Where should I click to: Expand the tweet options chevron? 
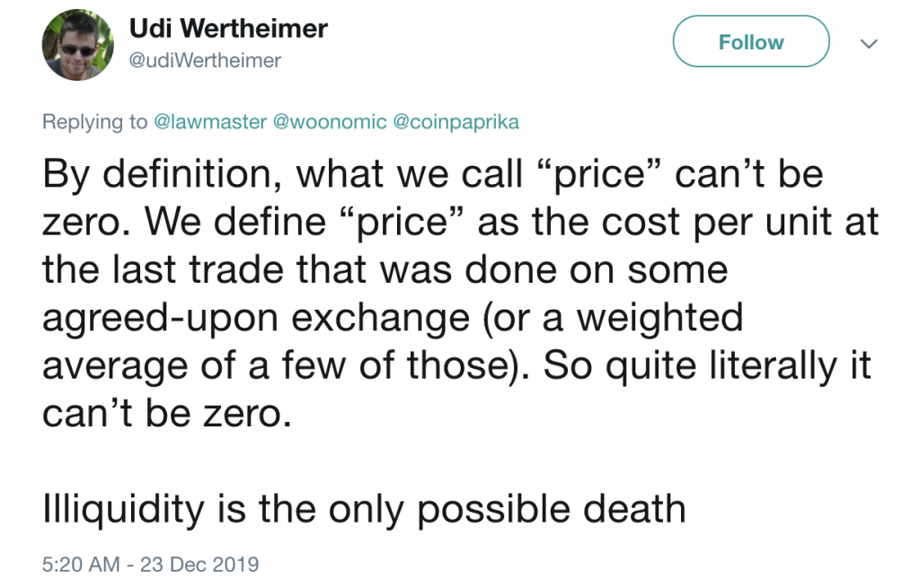pos(869,43)
